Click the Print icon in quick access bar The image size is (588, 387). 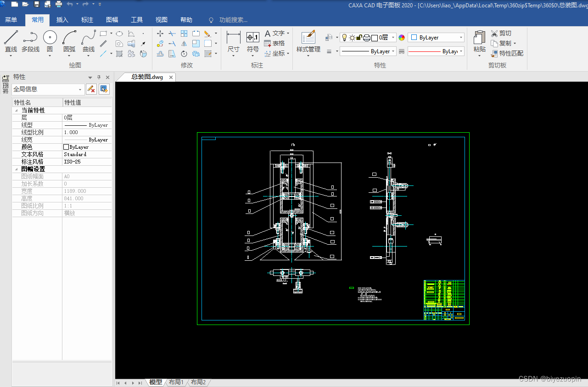59,4
